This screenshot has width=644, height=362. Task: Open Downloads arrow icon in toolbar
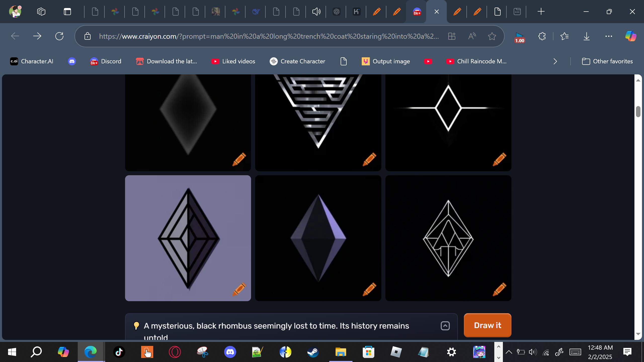click(586, 36)
